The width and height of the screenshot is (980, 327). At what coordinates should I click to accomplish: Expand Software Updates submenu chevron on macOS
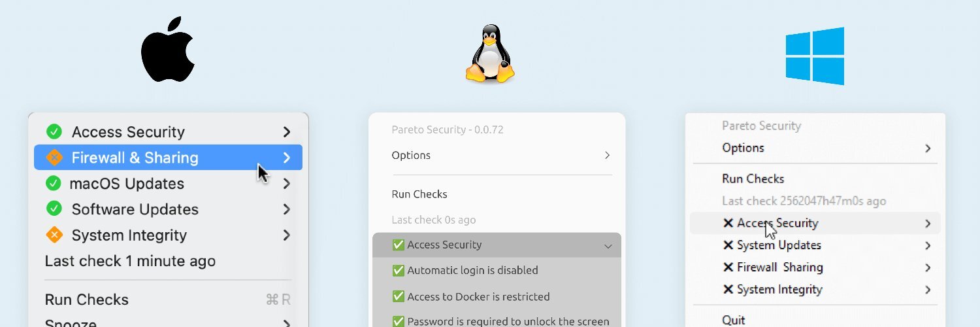(x=286, y=209)
